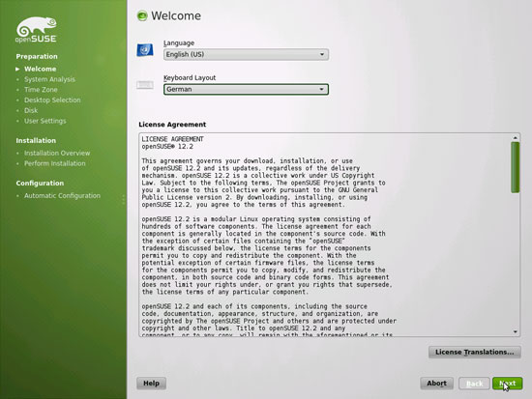The image size is (532, 399).
Task: Click the Preparation section heading
Action: 37,56
